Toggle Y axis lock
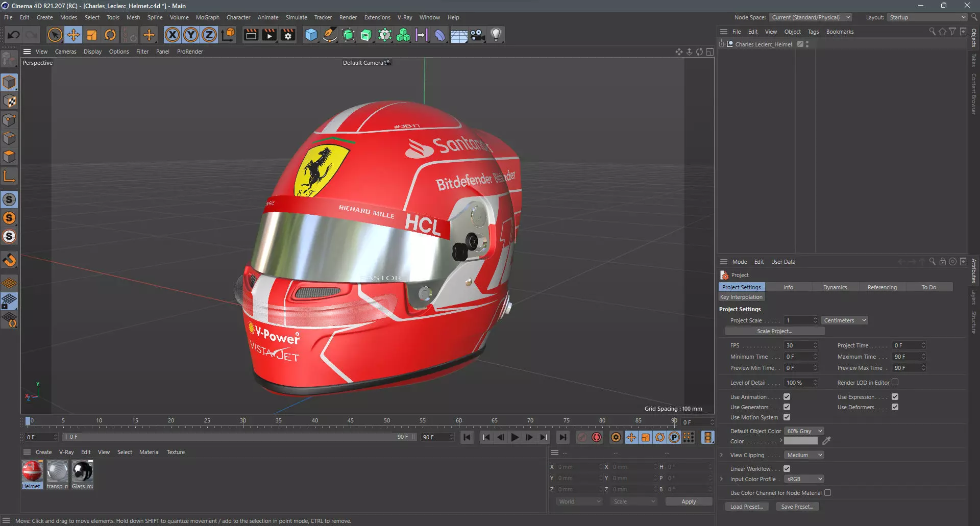 pyautogui.click(x=191, y=35)
